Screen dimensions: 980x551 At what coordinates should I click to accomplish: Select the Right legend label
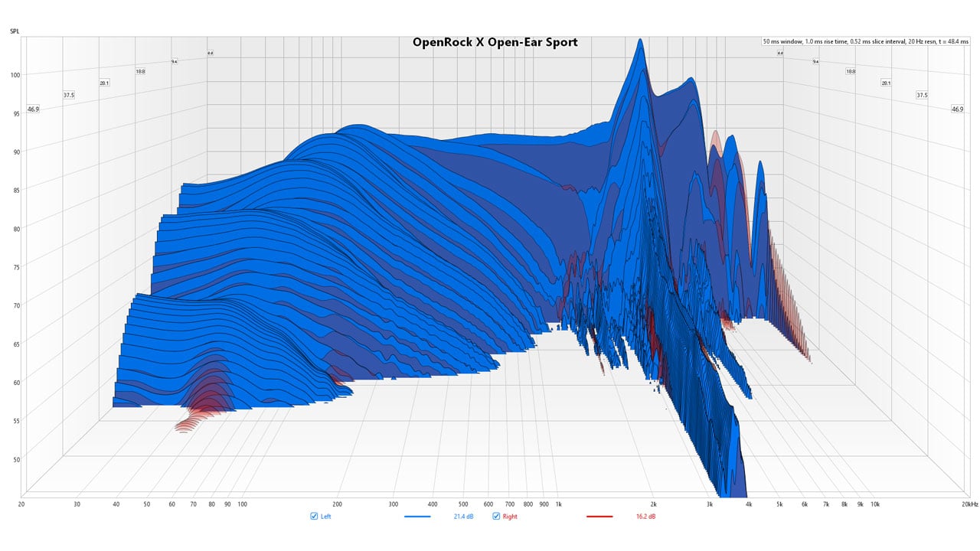pos(509,517)
